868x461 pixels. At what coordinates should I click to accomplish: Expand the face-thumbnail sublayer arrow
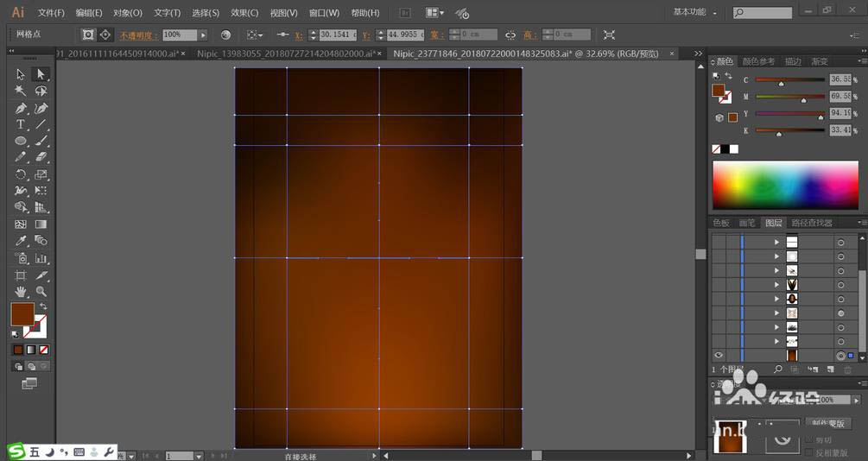click(x=776, y=299)
